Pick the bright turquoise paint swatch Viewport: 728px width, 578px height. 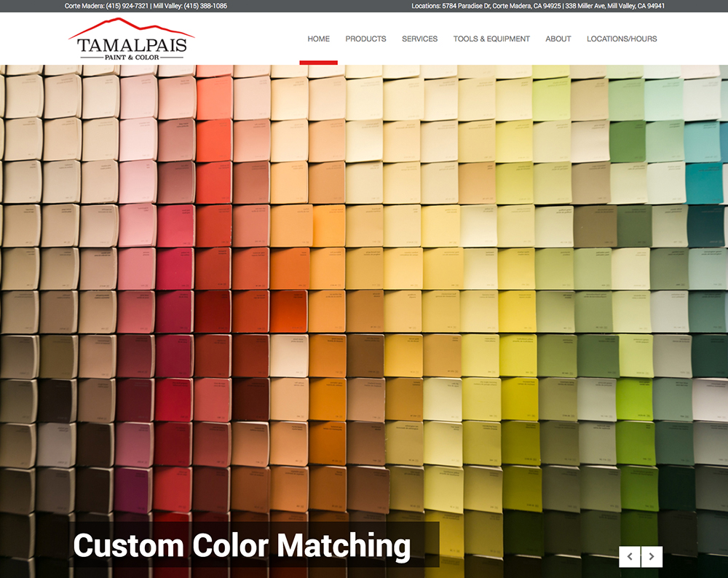(703, 182)
